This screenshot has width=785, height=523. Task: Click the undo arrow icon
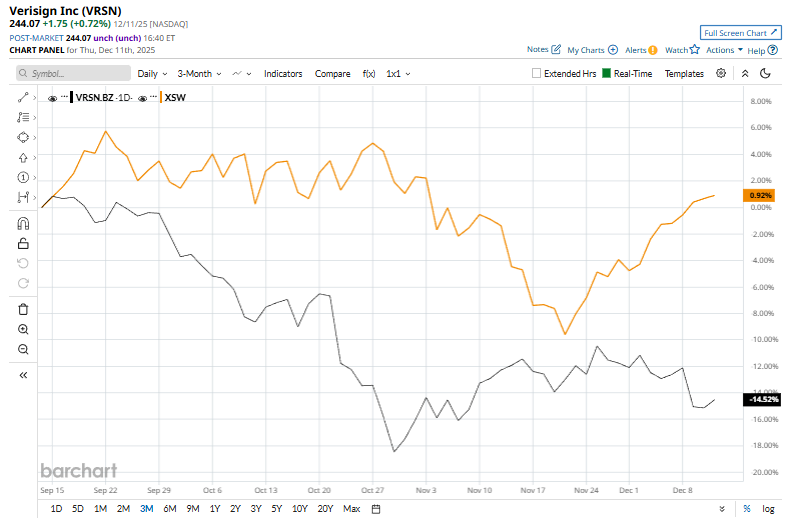click(23, 263)
